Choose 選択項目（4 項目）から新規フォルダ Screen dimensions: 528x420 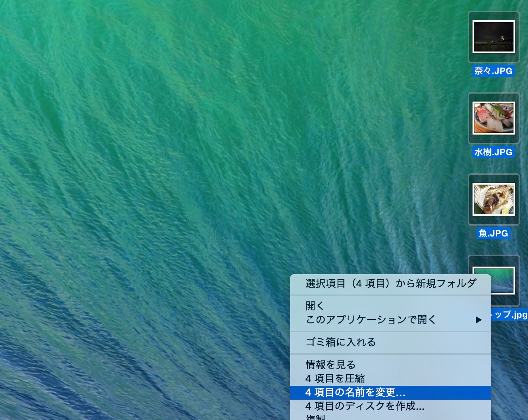click(391, 283)
